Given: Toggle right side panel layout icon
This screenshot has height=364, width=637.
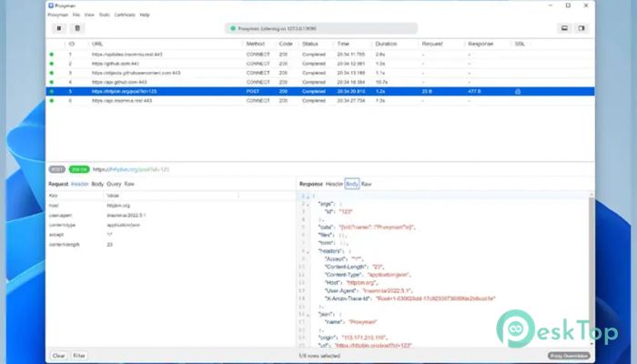Looking at the screenshot, I should [581, 28].
